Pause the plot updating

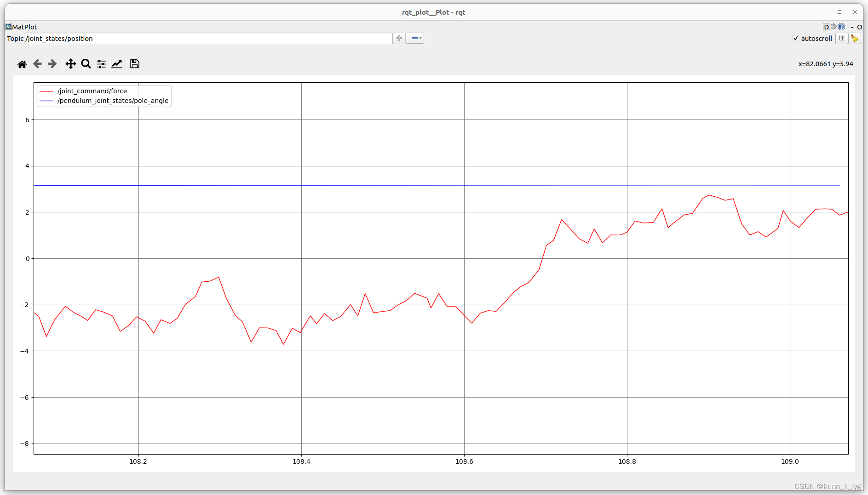841,38
